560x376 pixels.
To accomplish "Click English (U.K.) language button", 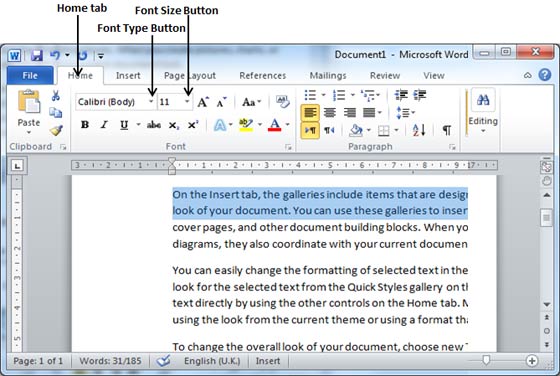I will pos(212,361).
